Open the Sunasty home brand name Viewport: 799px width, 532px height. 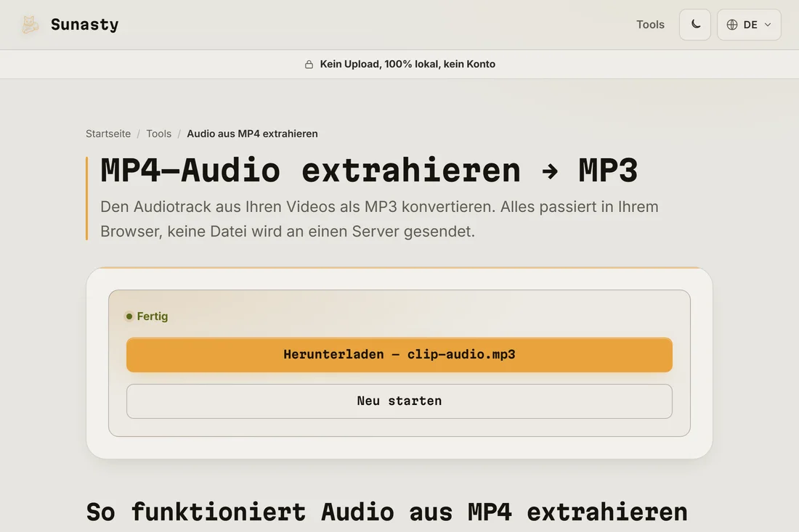(84, 25)
